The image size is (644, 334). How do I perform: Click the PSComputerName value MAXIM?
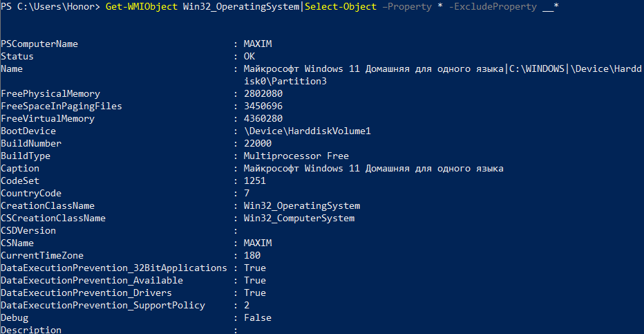click(258, 44)
